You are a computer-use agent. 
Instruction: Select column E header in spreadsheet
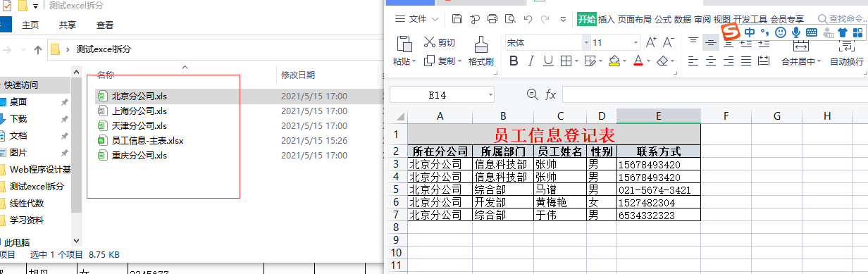click(x=658, y=116)
